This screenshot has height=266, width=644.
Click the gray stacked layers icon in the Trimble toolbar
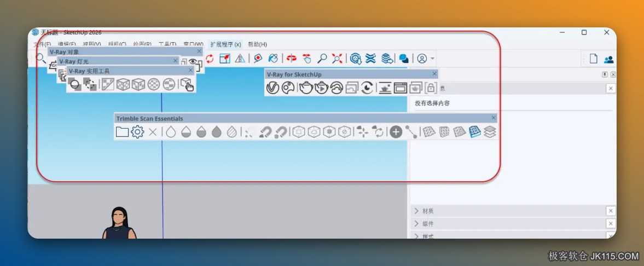tap(490, 132)
